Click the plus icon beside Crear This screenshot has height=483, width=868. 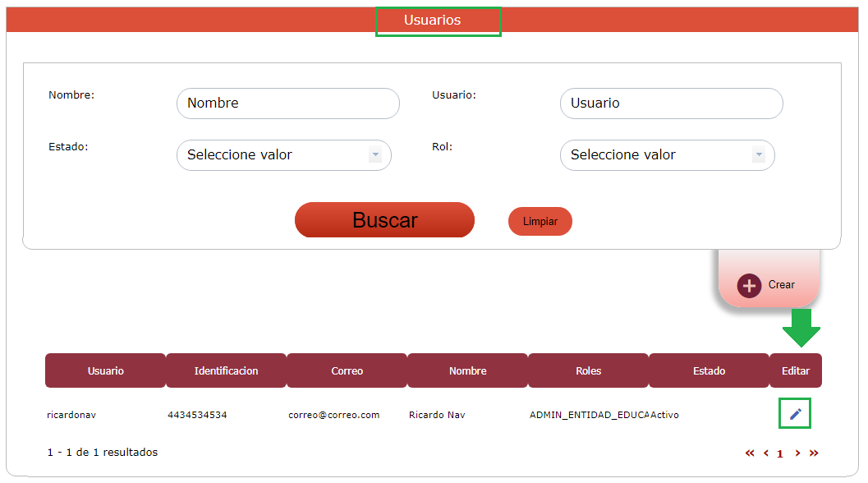(x=749, y=285)
